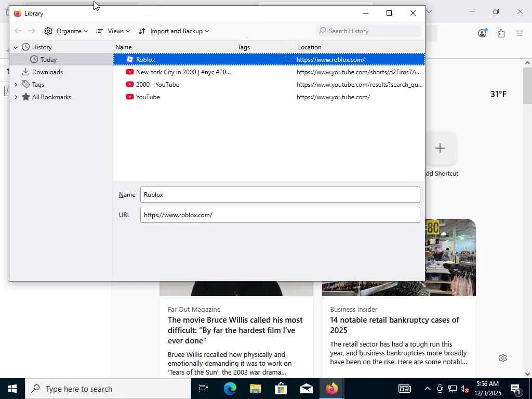The width and height of the screenshot is (532, 399).
Task: Click the Library forward arrow
Action: tap(32, 31)
